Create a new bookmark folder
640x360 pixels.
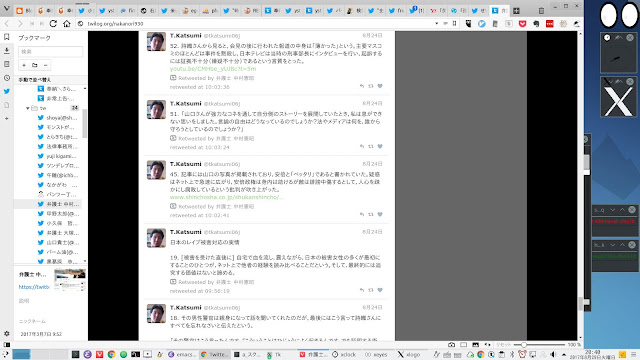(x=35, y=65)
